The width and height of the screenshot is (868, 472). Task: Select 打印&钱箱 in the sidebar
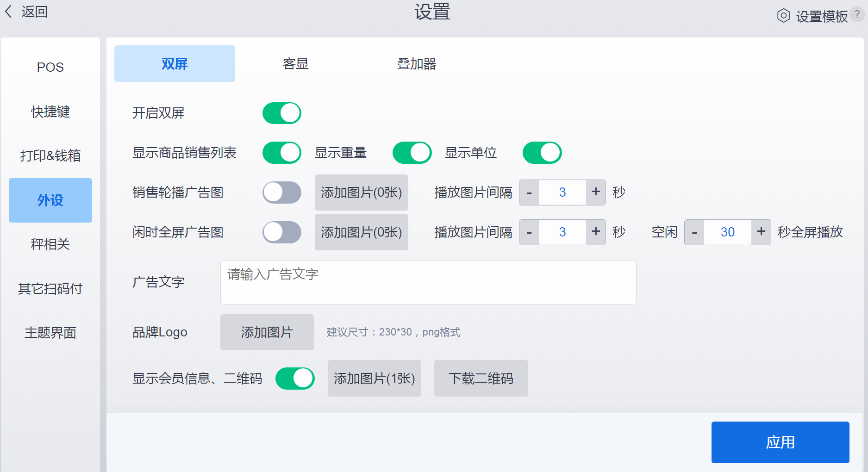(50, 155)
